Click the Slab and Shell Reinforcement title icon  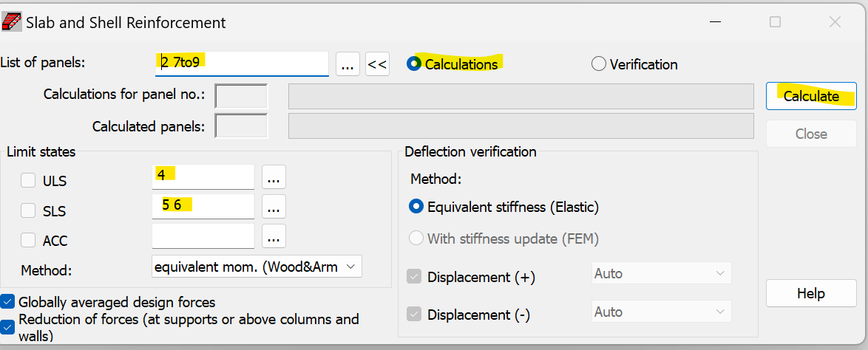[x=13, y=22]
